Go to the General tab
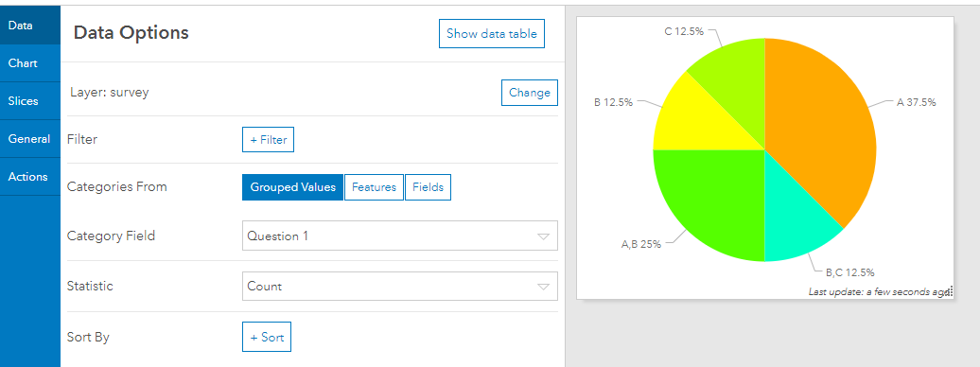The height and width of the screenshot is (367, 980). point(30,139)
